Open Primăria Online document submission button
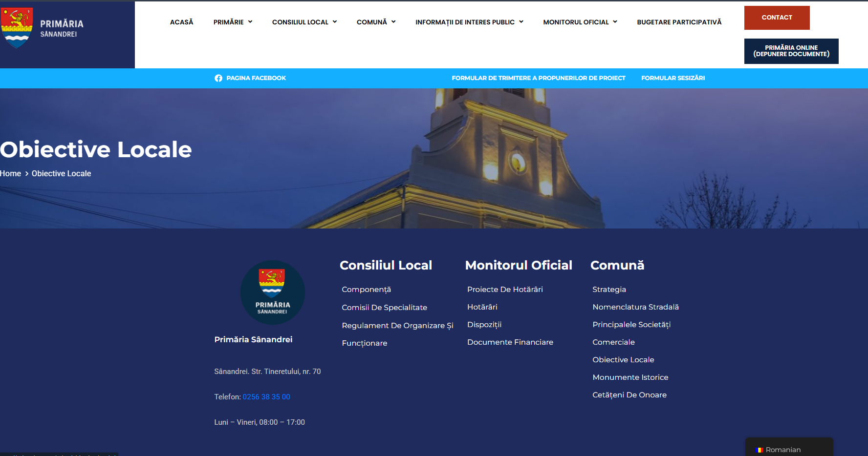The image size is (868, 456). [x=791, y=51]
